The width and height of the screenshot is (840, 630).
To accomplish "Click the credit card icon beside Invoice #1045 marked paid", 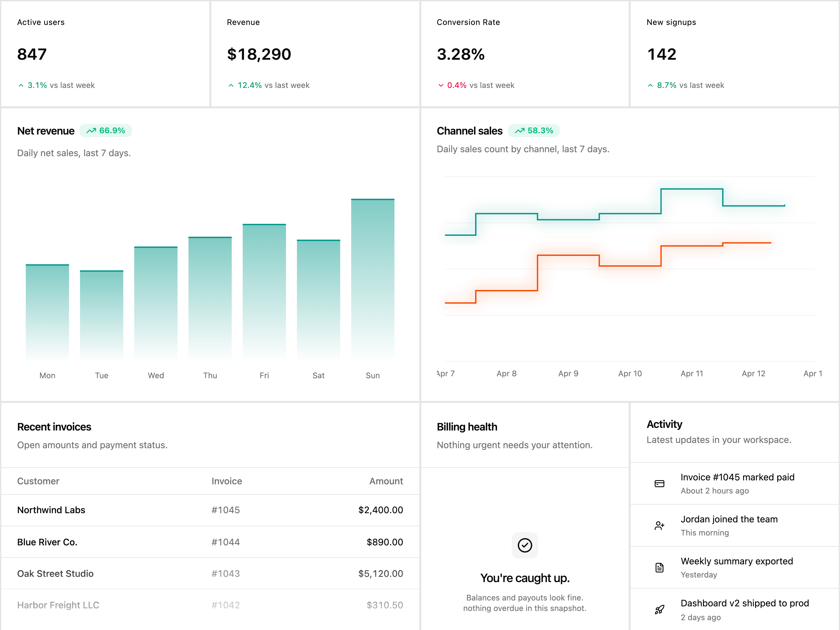I will coord(659,483).
